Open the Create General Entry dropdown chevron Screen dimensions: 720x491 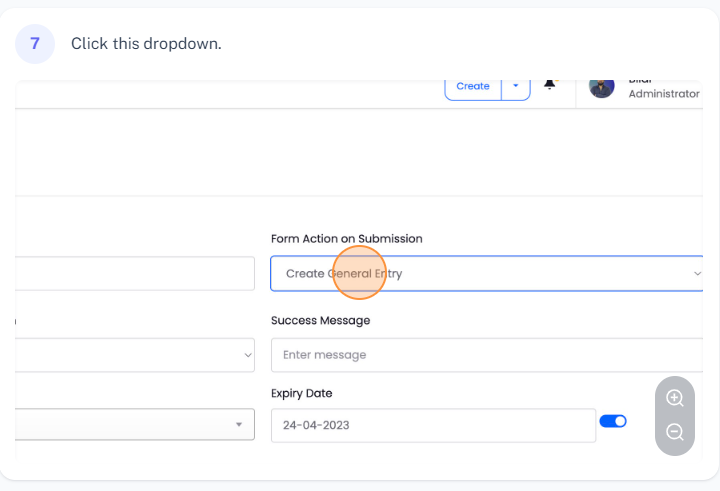click(697, 274)
